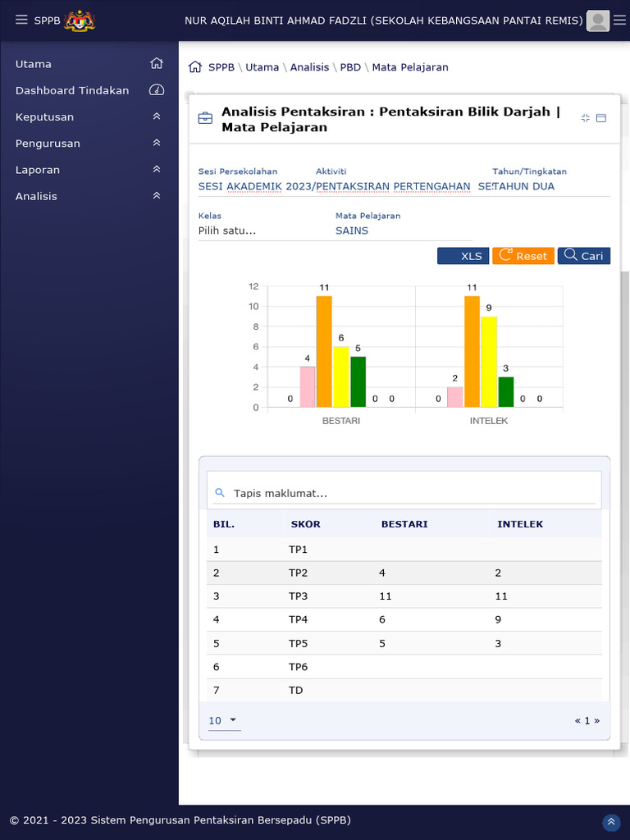Click the breadcrumb home icon
The image size is (630, 840).
point(195,67)
